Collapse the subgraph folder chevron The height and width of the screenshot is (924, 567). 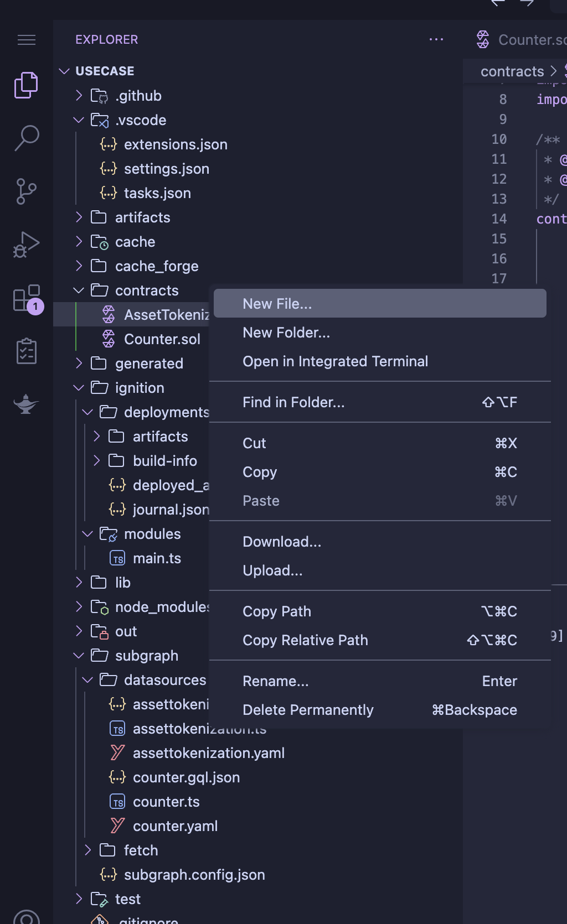click(x=79, y=656)
